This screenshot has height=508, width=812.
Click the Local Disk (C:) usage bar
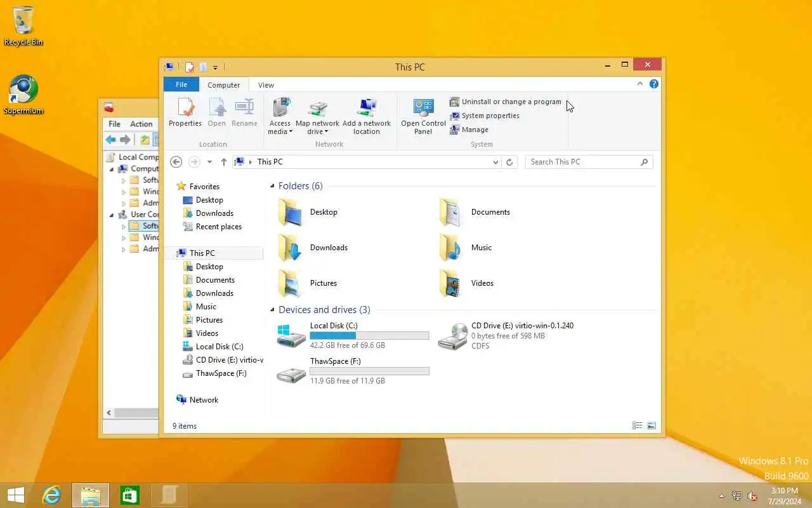point(369,335)
